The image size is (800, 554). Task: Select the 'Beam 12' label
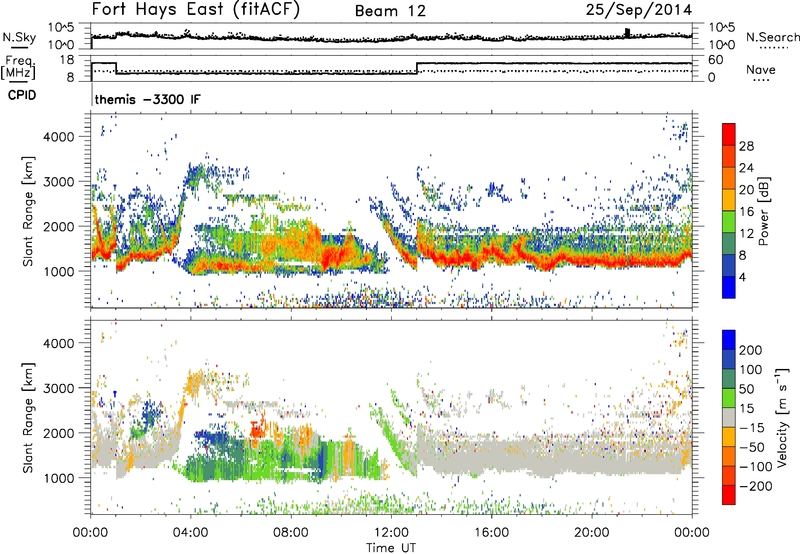point(390,11)
